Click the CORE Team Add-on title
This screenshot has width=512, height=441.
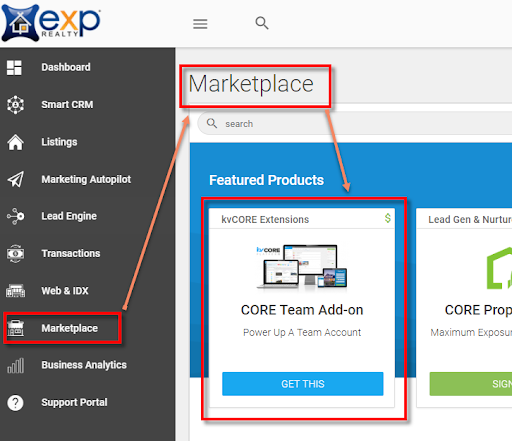tap(302, 310)
